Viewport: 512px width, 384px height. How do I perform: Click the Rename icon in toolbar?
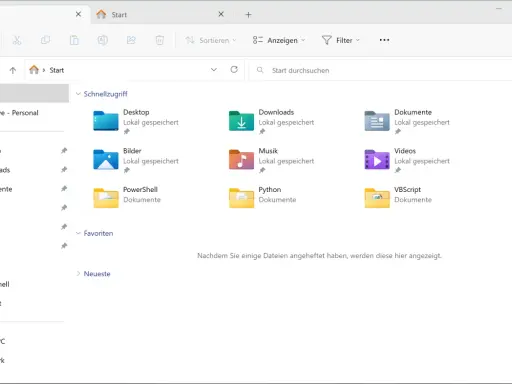point(102,40)
